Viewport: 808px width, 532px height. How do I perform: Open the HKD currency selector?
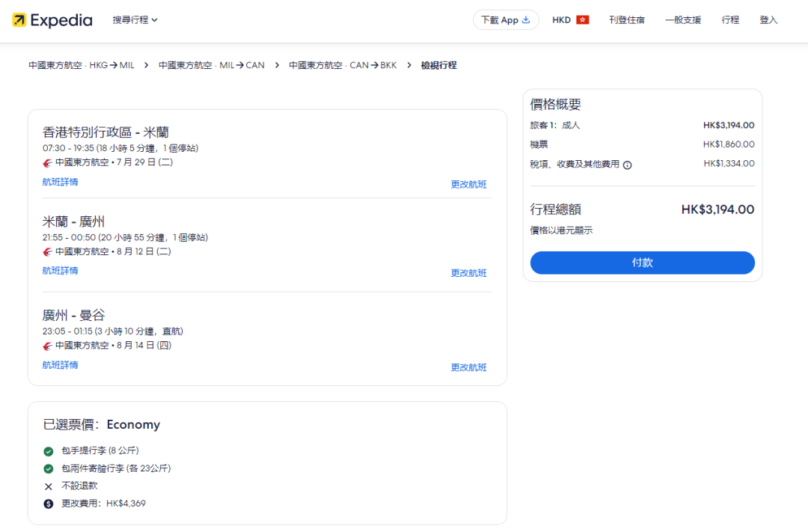click(570, 20)
